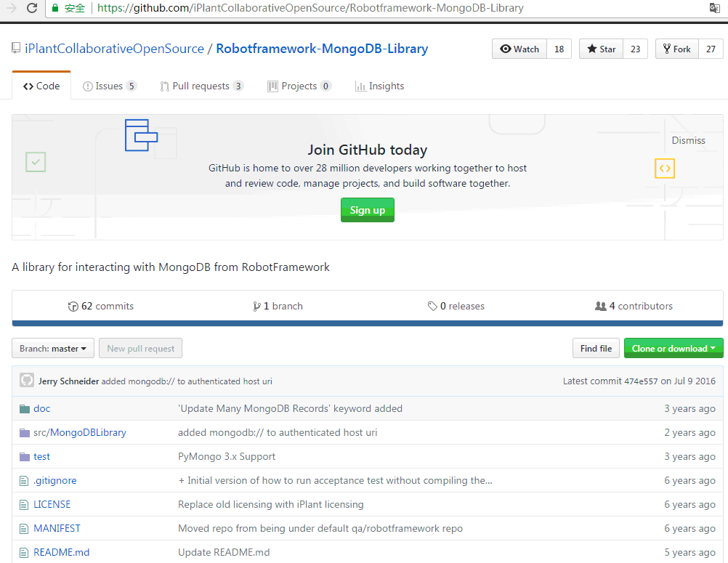This screenshot has width=728, height=563.
Task: Open the translate page icon in address bar
Action: [714, 8]
